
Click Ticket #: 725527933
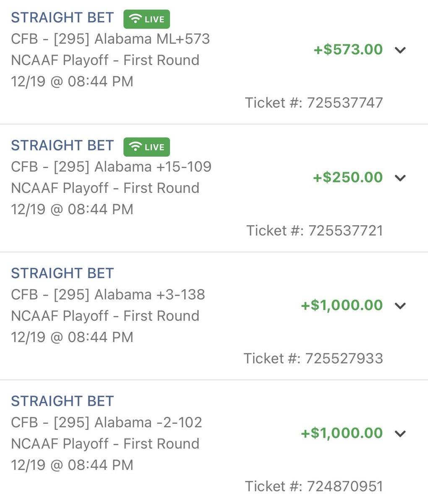pos(313,358)
